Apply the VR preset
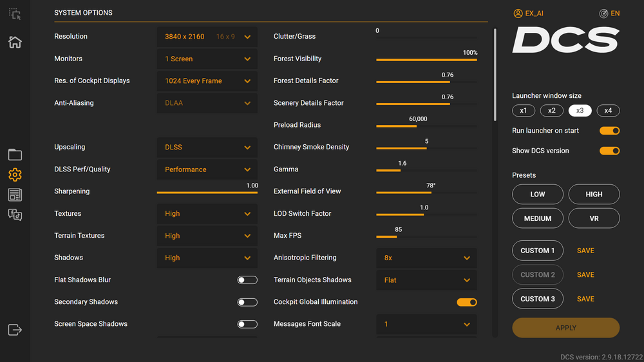Screen dimensions: 644x362 594,218
